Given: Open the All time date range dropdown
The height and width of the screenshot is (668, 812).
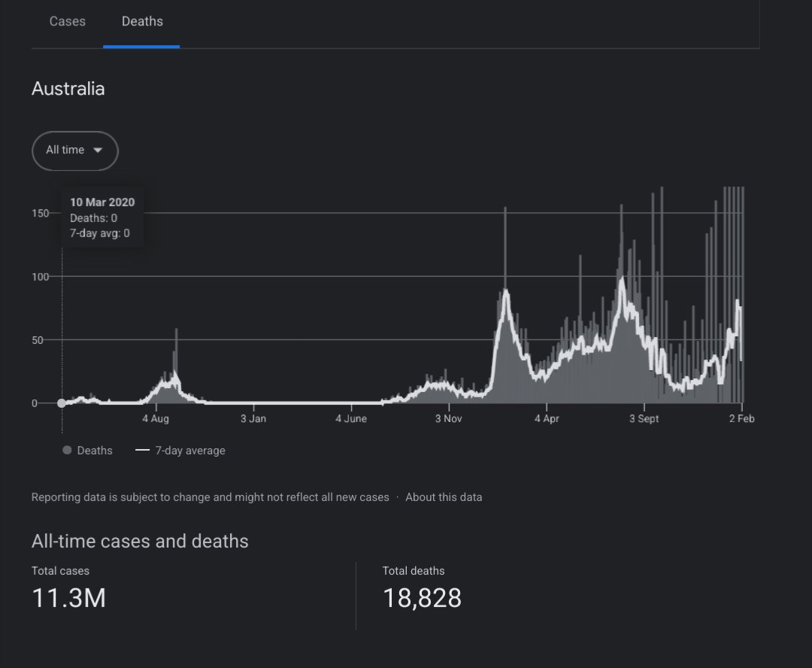Looking at the screenshot, I should point(74,150).
